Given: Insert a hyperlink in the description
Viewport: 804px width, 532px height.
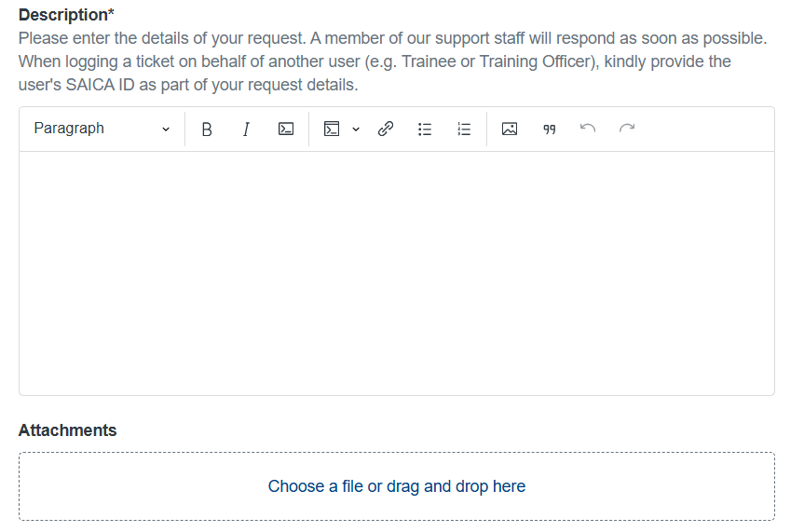Looking at the screenshot, I should (x=385, y=130).
